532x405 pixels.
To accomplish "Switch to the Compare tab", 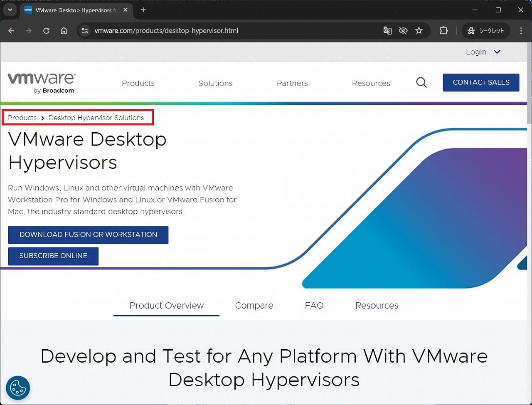I will coord(254,306).
